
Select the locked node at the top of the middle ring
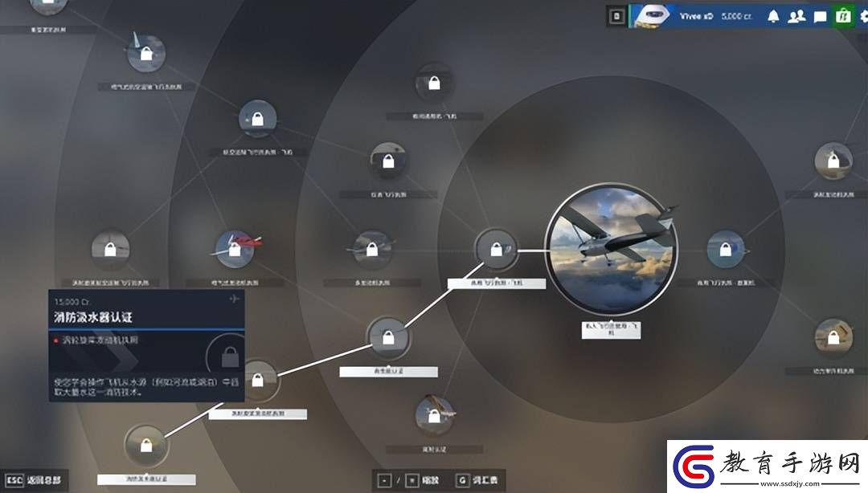click(x=434, y=84)
